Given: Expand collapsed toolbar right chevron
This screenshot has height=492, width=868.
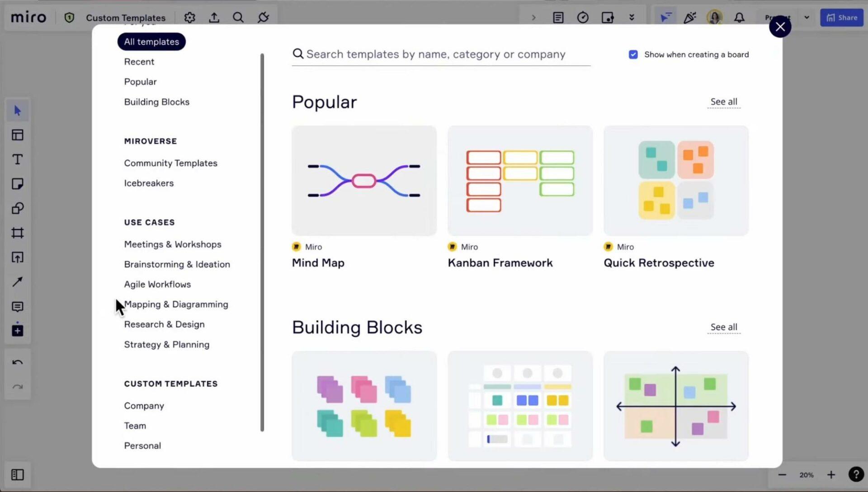Looking at the screenshot, I should tap(533, 18).
